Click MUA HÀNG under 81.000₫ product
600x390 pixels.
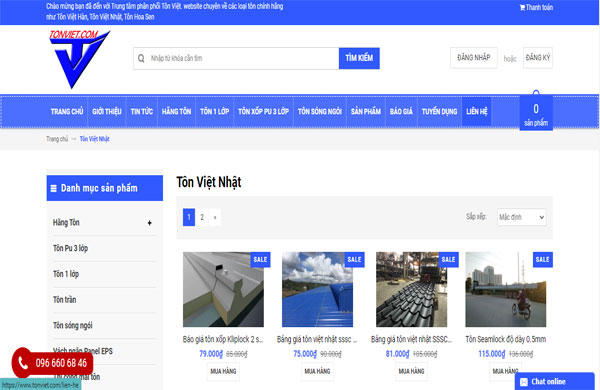[411, 371]
